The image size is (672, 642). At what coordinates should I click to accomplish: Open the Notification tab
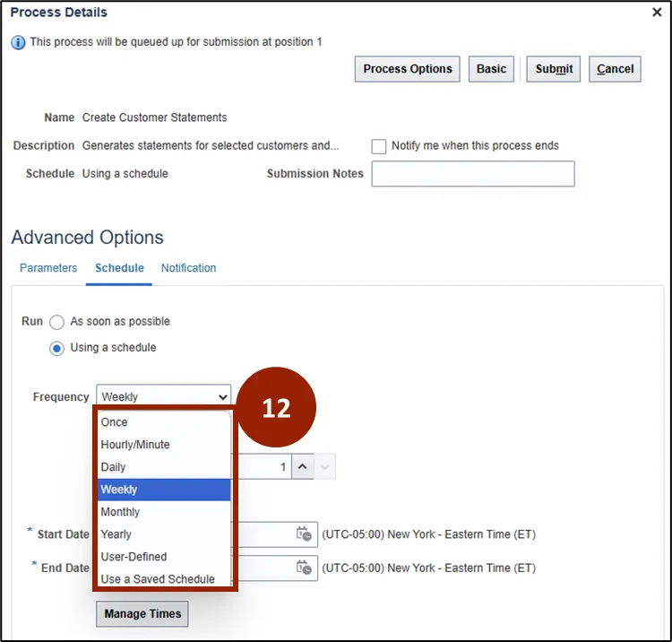(188, 268)
